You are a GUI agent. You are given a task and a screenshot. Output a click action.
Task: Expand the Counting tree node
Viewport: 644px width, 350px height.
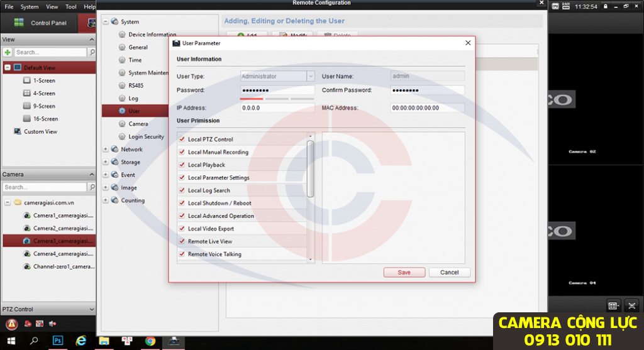pos(106,200)
